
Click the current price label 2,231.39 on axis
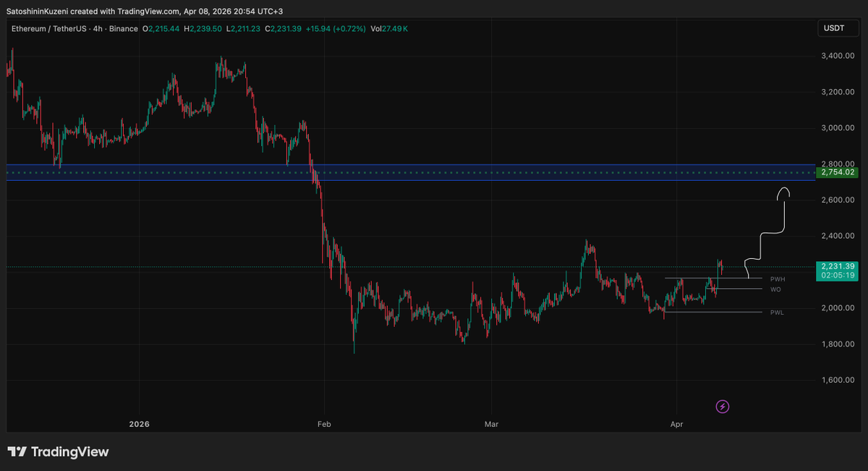click(x=837, y=266)
